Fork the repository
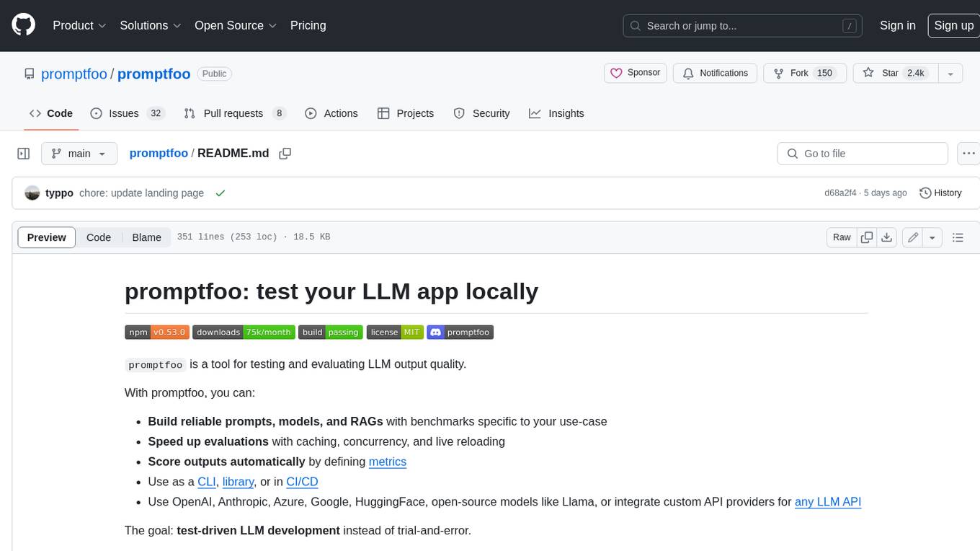This screenshot has height=551, width=980. coord(805,73)
